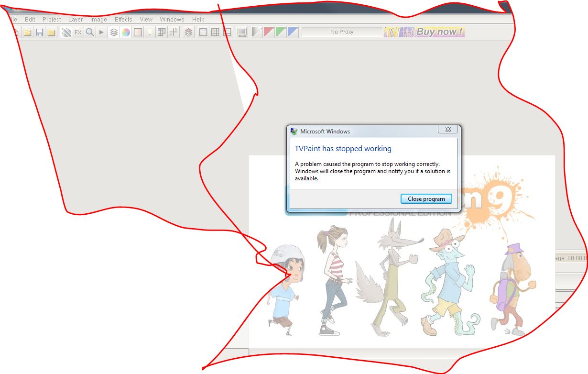Toggle the red channel triangle icon
Viewport: 588px width, 374px height.
269,32
